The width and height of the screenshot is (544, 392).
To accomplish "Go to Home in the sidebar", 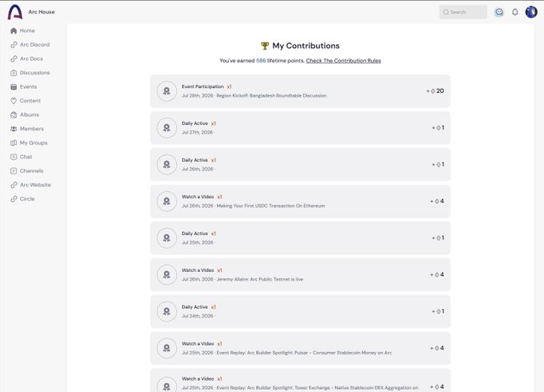I will tap(27, 30).
